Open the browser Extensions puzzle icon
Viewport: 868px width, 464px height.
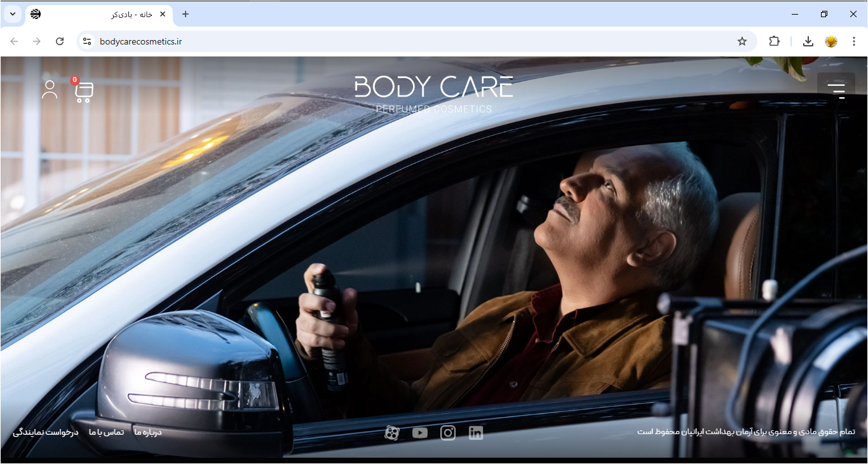(774, 41)
